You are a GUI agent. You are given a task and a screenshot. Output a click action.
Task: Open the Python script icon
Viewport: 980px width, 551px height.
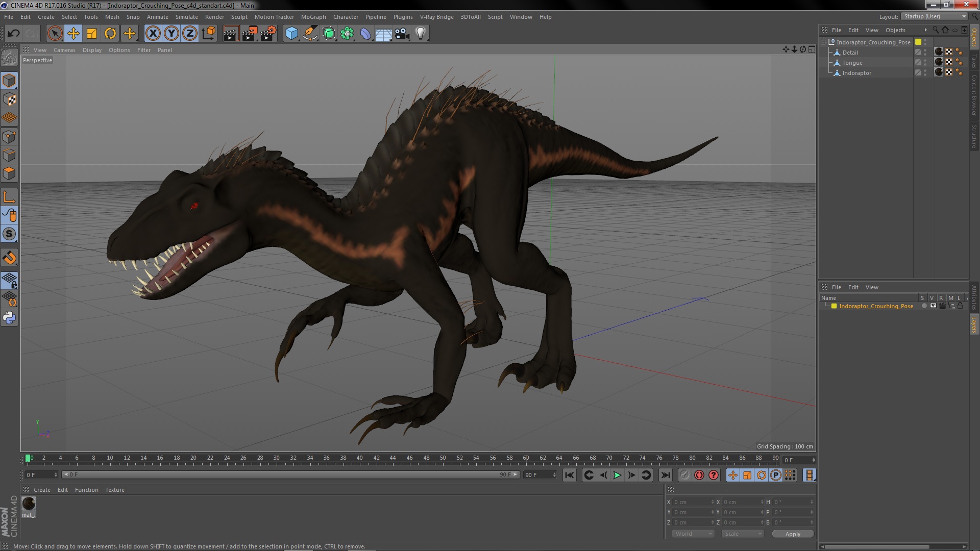click(9, 317)
